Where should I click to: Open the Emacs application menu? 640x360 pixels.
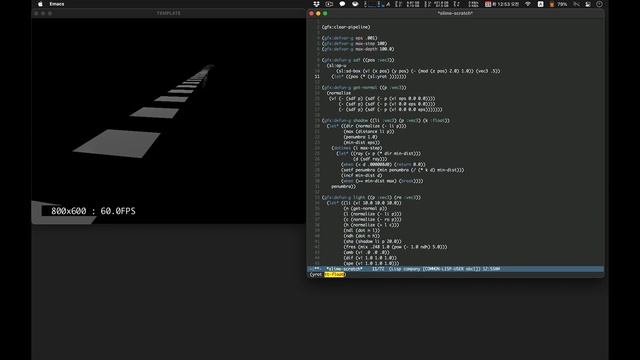[x=57, y=4]
